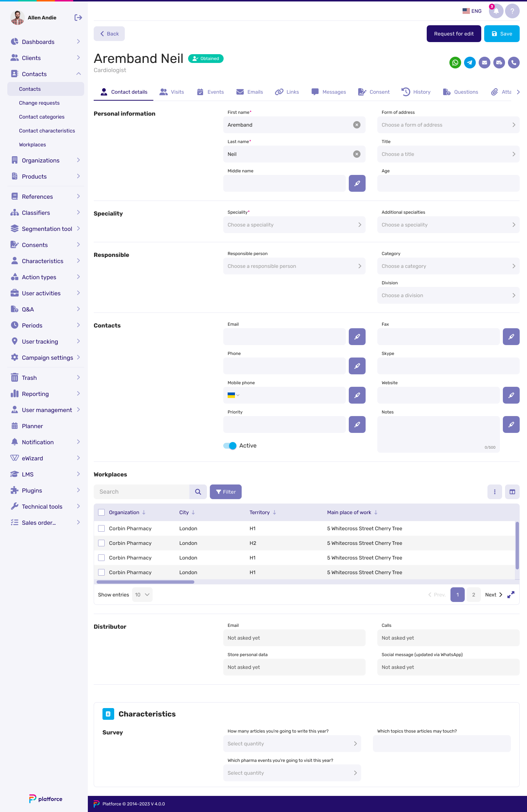The width and height of the screenshot is (527, 812).
Task: Check the third Corbin Pharmacy row checkbox
Action: coord(101,558)
